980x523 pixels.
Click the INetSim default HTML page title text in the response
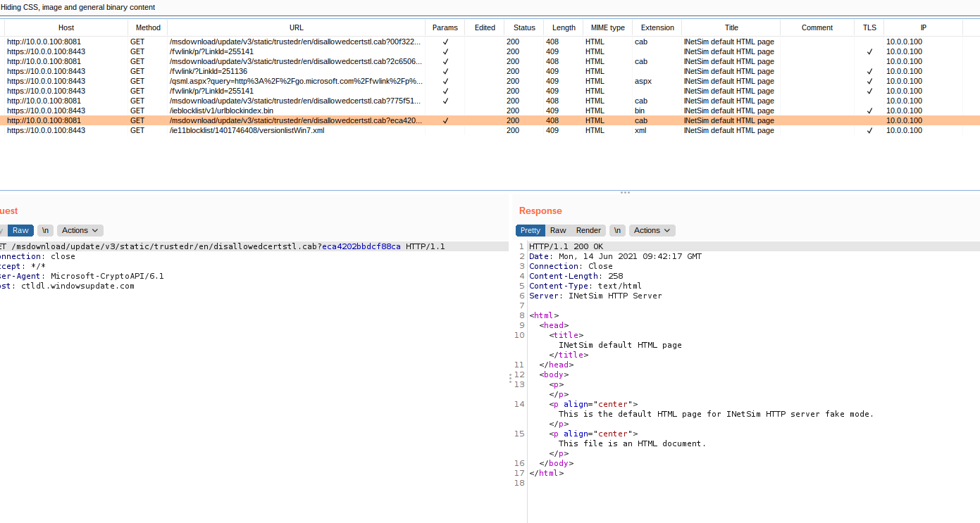pos(620,345)
